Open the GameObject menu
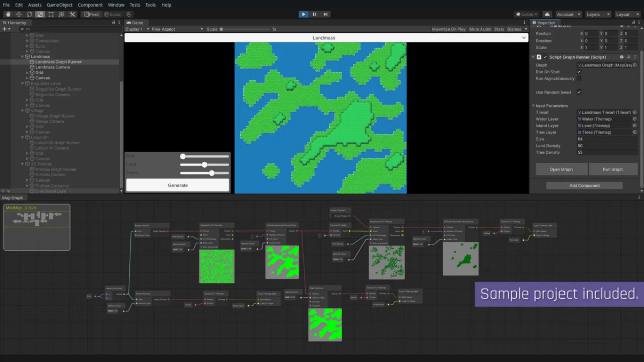 60,5
